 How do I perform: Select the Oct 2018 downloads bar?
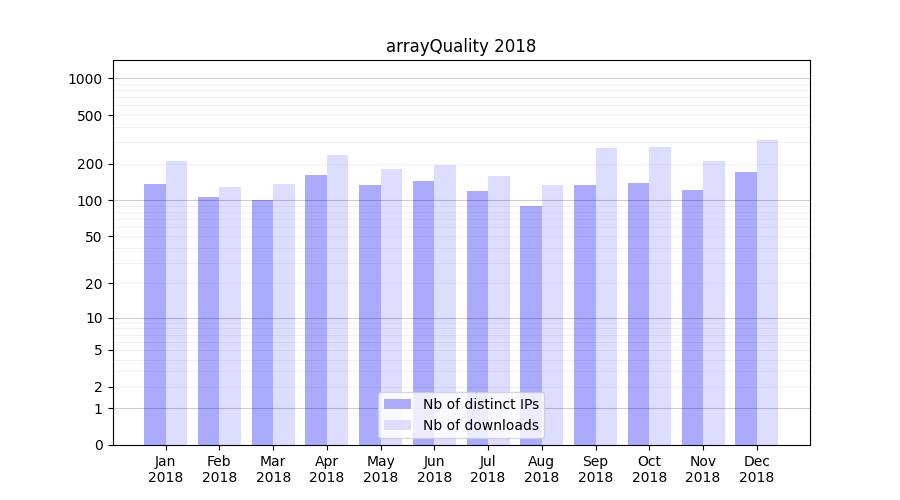660,295
